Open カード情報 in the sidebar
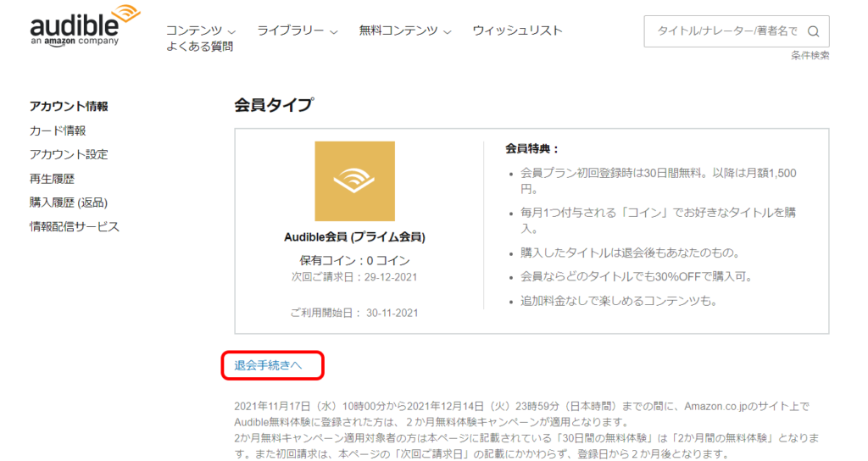 [x=58, y=131]
